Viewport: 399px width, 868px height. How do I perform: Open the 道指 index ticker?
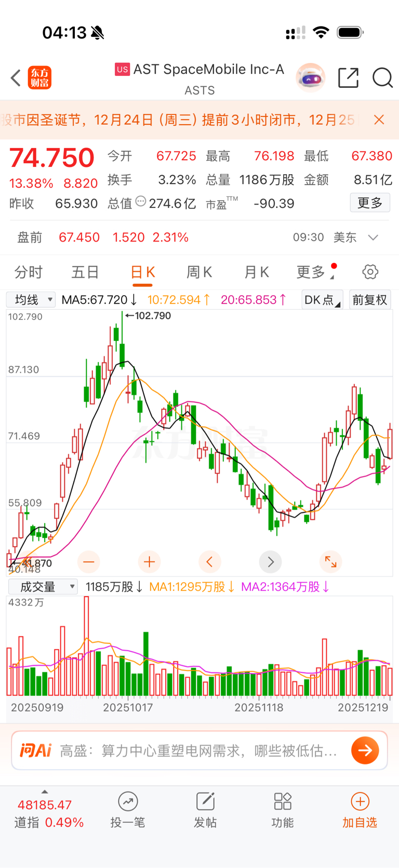[48, 813]
